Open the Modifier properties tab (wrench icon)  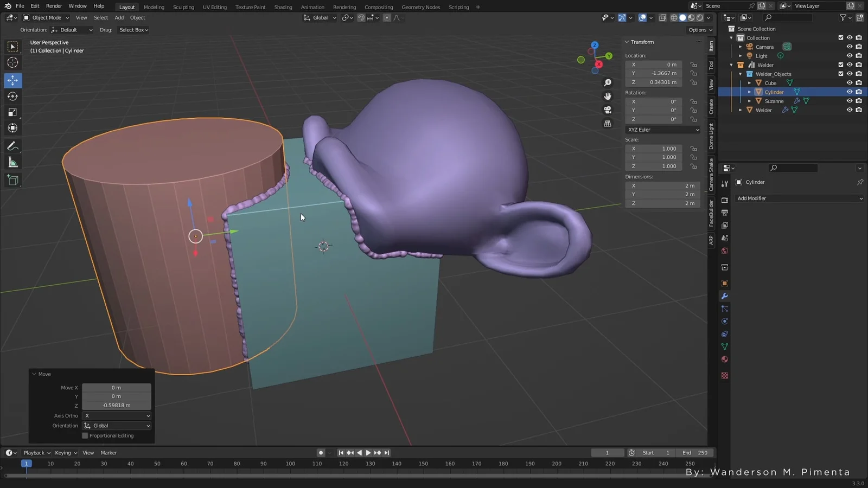tap(724, 297)
